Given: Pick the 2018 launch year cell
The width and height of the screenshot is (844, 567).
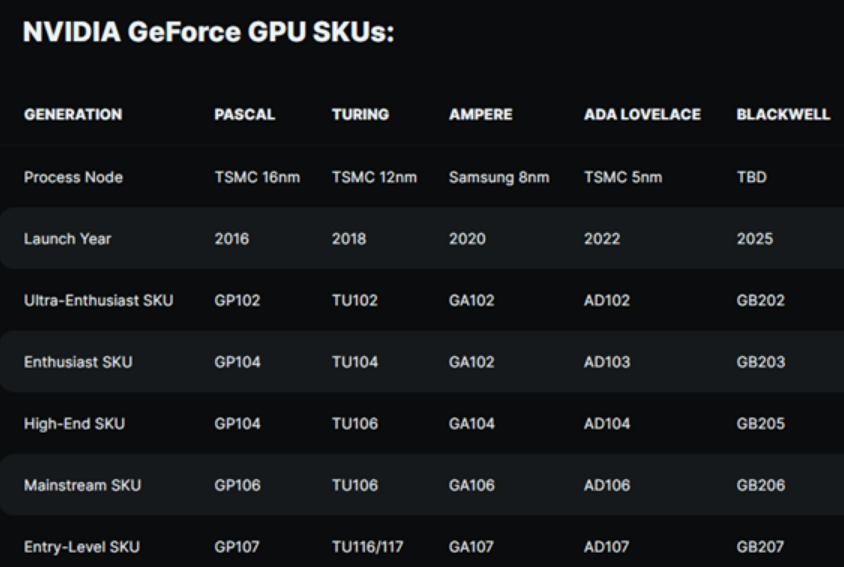Looking at the screenshot, I should tap(349, 239).
